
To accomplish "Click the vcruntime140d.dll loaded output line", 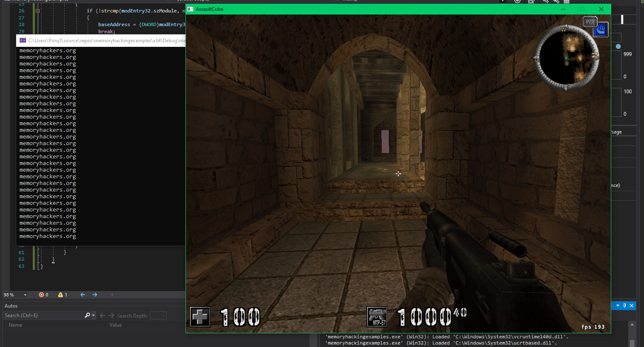I will (447, 337).
